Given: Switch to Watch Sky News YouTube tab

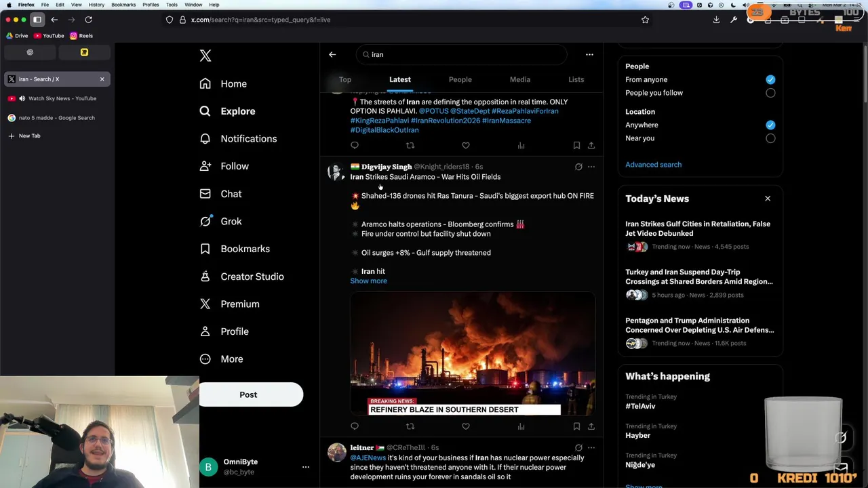Looking at the screenshot, I should (57, 98).
